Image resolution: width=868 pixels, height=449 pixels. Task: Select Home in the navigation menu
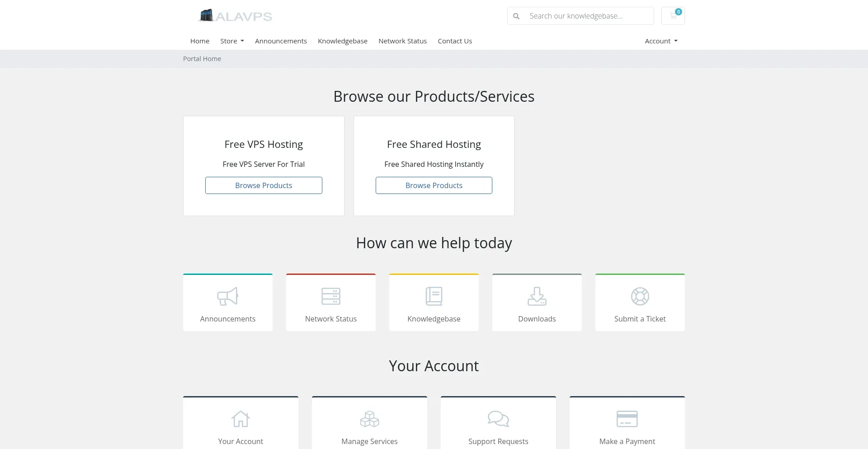point(200,41)
